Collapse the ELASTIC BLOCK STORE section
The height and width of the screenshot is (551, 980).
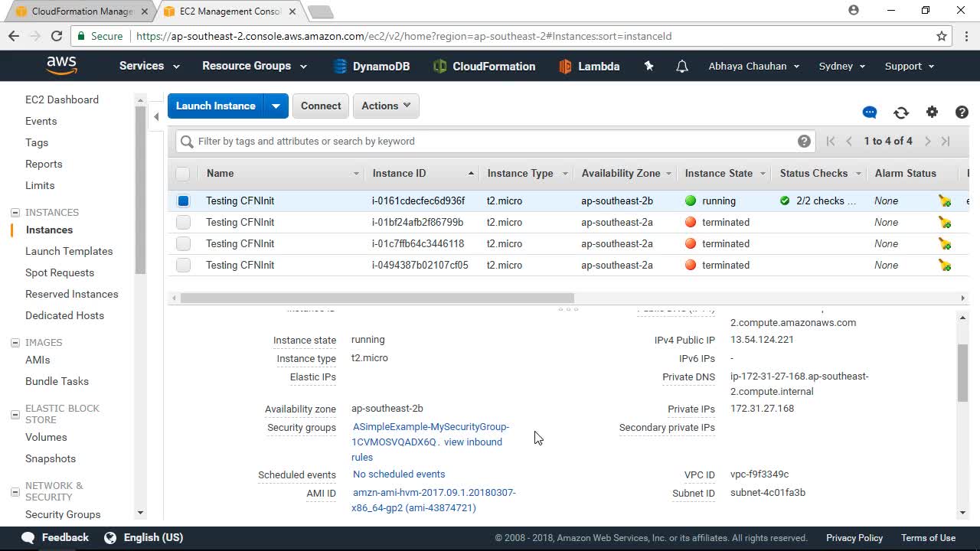tap(15, 414)
